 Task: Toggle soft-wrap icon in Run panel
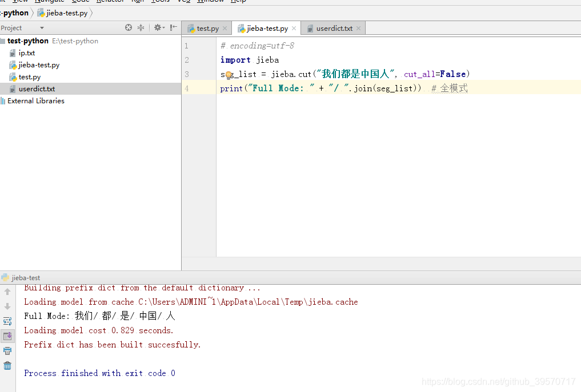click(x=7, y=321)
